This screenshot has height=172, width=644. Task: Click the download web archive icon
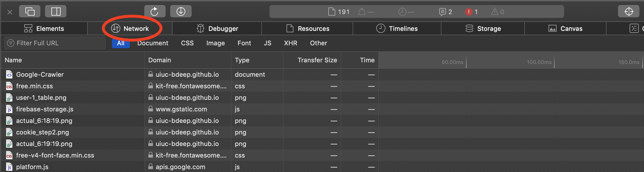(181, 12)
